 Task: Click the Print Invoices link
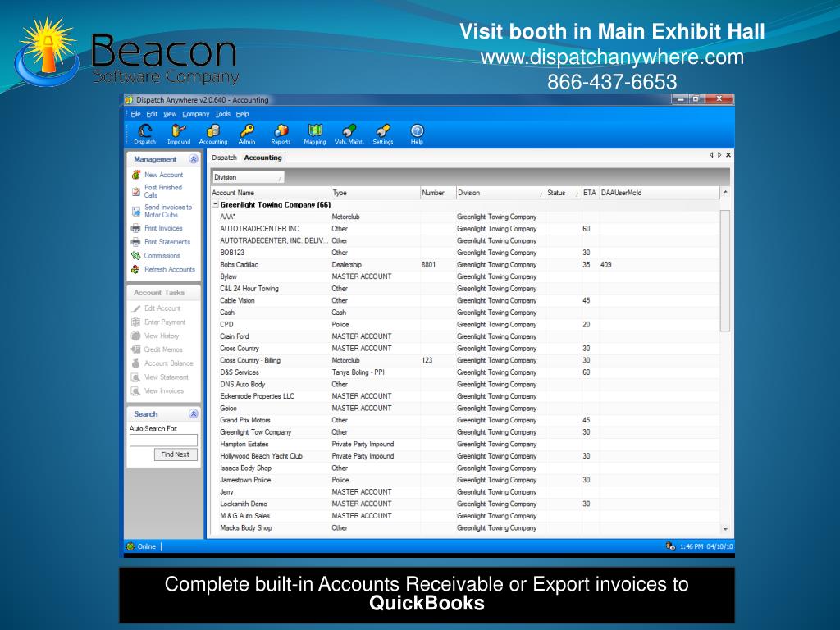coord(163,228)
